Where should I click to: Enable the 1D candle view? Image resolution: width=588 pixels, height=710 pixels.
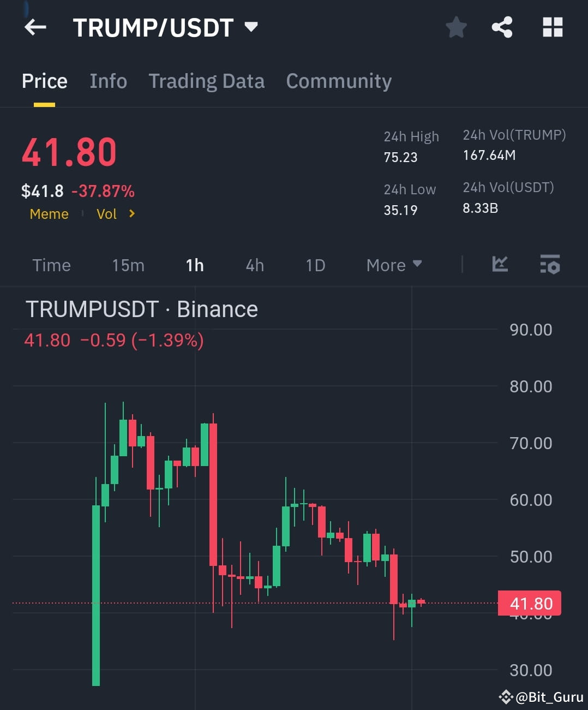(x=315, y=265)
